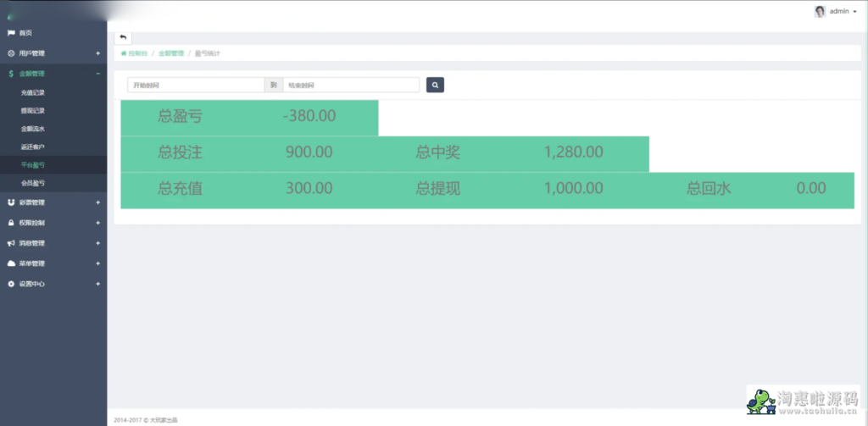Click the 控制台 breadcrumb link
The width and height of the screenshot is (868, 426).
click(138, 53)
